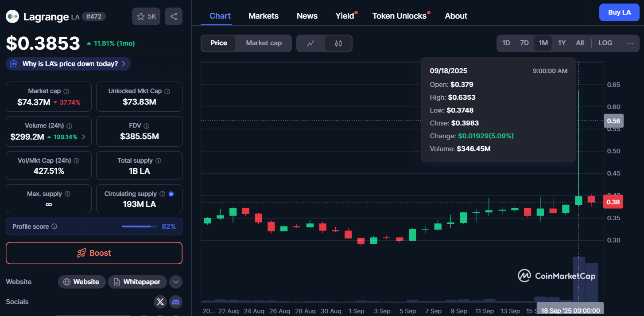Show Max. supply info icon

pyautogui.click(x=67, y=194)
